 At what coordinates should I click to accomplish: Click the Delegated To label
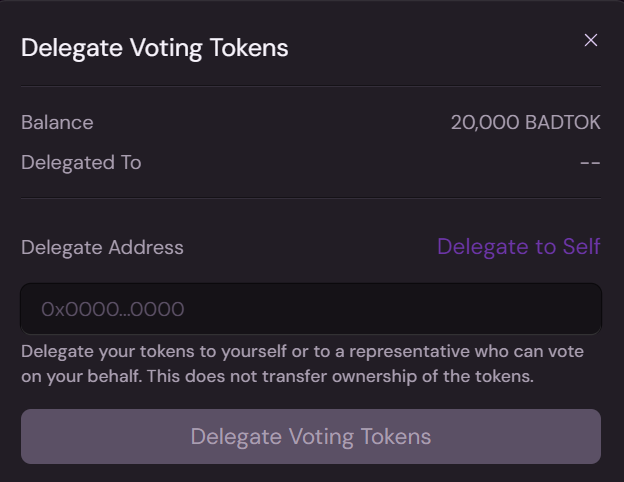click(x=81, y=162)
